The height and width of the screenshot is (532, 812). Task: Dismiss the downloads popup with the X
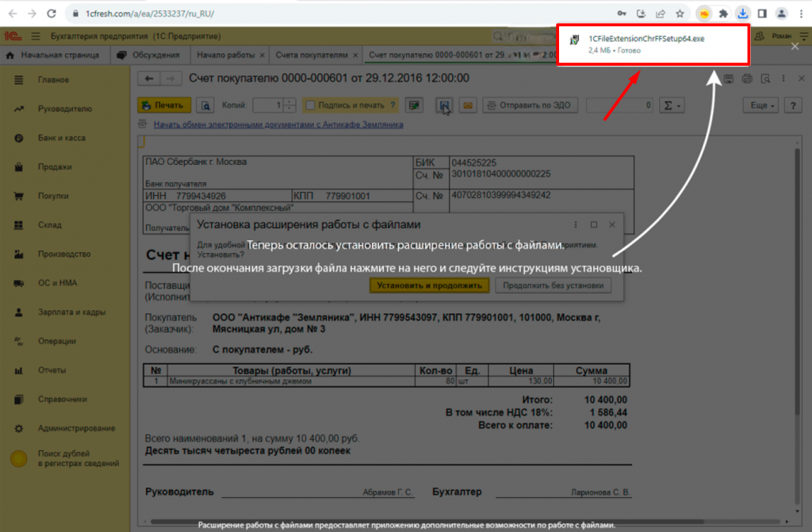(x=795, y=47)
